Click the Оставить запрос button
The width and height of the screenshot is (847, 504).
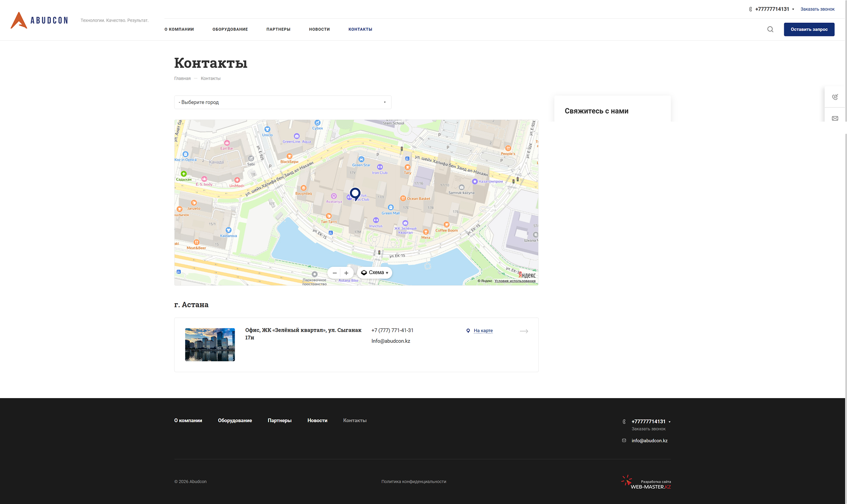click(x=809, y=29)
